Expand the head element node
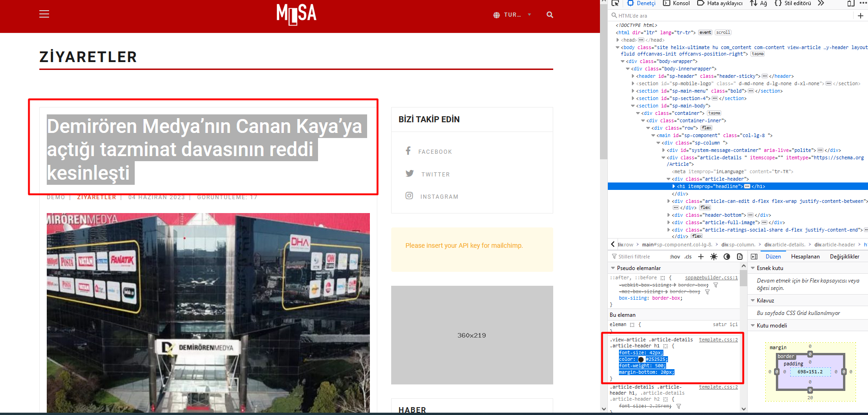This screenshot has height=415, width=868. 618,40
